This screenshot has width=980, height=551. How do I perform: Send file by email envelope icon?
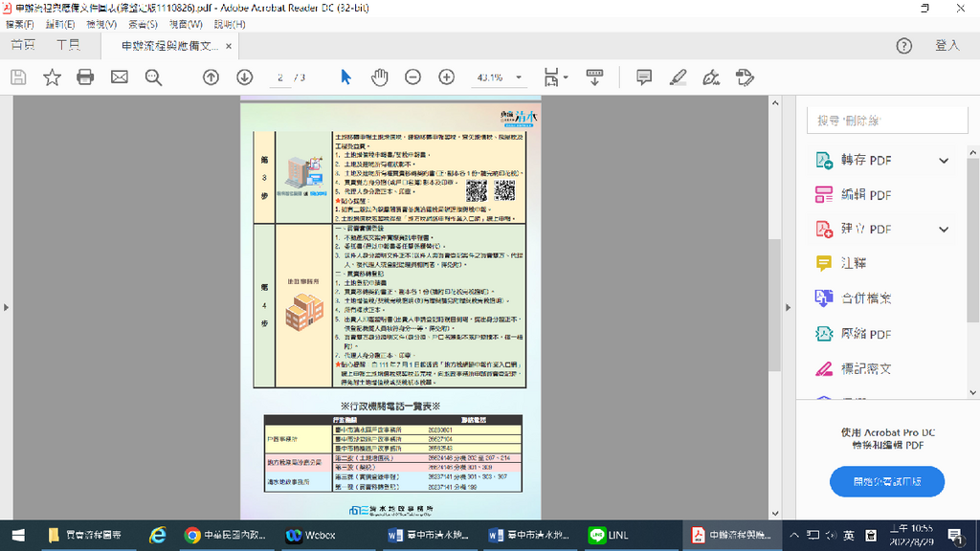coord(120,77)
